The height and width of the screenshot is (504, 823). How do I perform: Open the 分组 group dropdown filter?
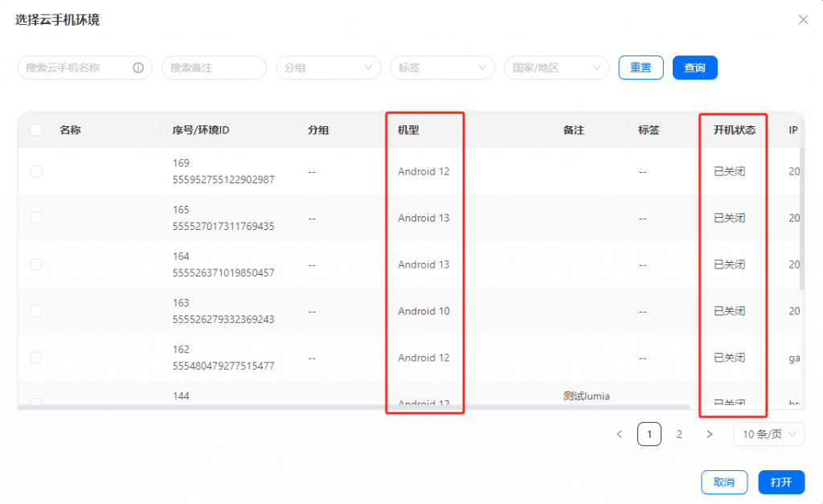coord(328,68)
